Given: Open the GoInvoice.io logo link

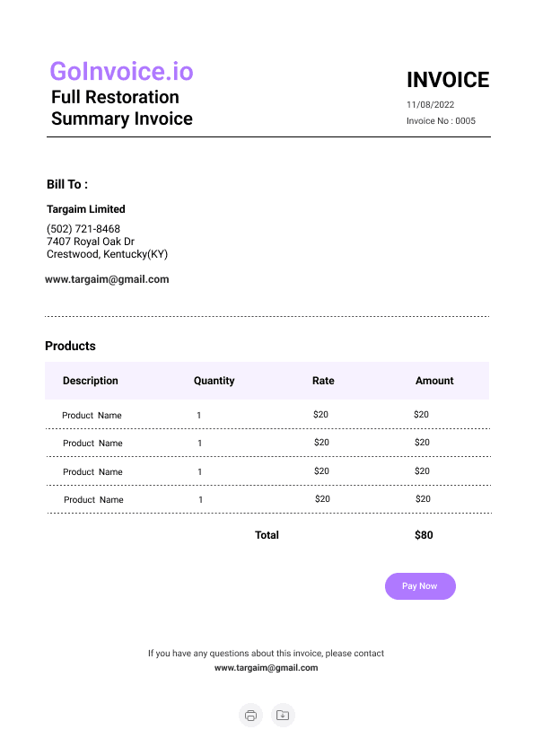Looking at the screenshot, I should coord(121,71).
